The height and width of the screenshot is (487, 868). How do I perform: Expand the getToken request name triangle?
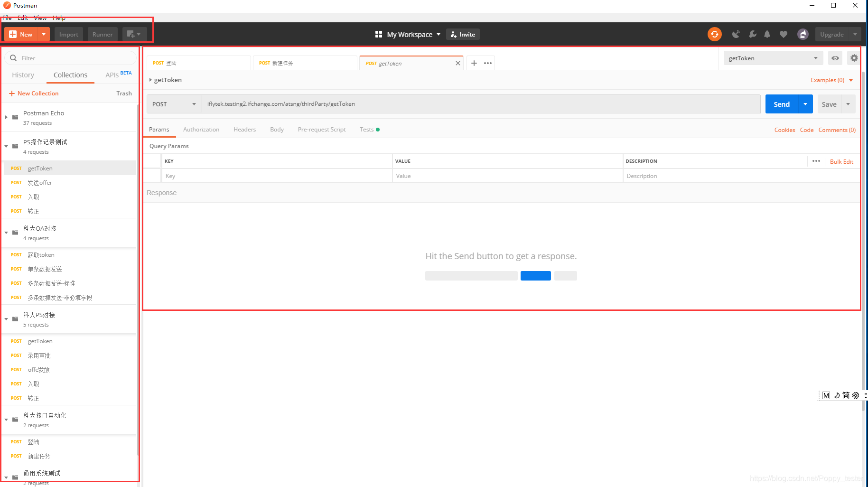point(150,80)
